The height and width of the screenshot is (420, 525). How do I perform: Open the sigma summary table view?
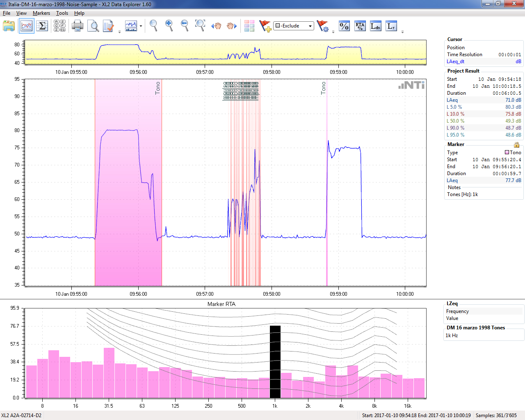coord(42,26)
